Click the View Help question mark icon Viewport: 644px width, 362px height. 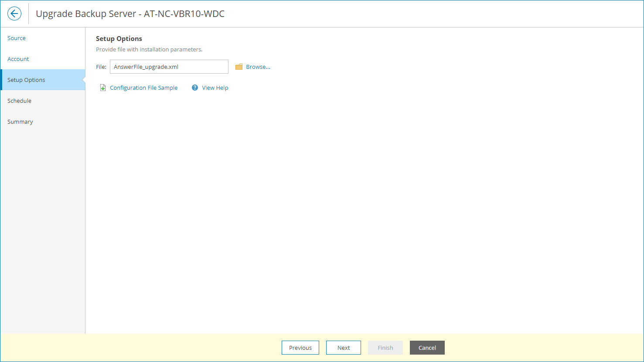(194, 88)
